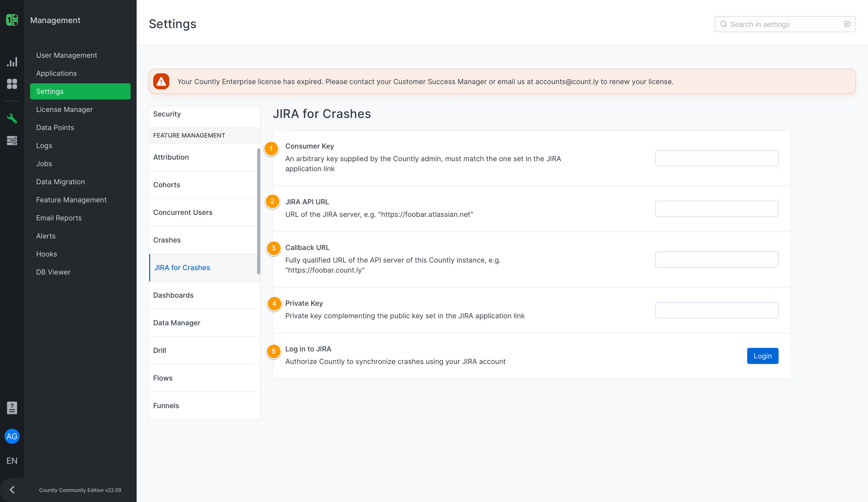Open the EN language switcher
Screen dimensions: 868x502
coord(12,460)
